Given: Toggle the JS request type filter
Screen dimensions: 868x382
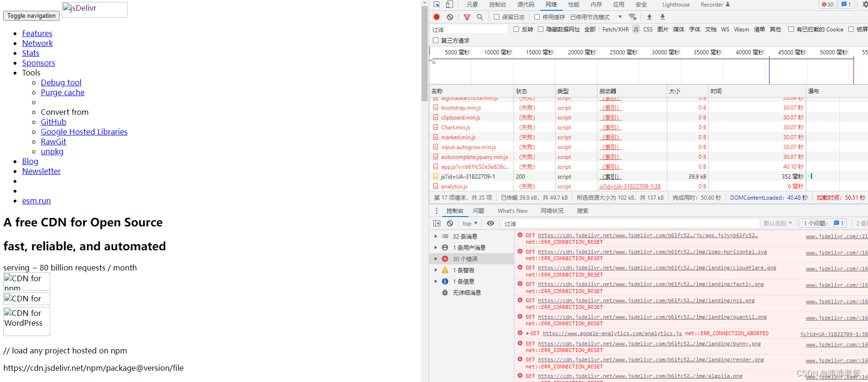Looking at the screenshot, I should (x=636, y=29).
